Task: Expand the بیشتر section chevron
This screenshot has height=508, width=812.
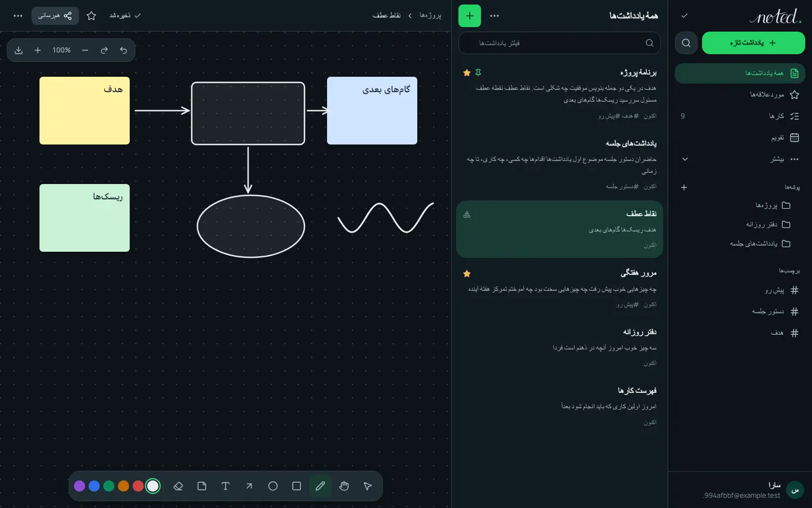Action: click(x=685, y=159)
